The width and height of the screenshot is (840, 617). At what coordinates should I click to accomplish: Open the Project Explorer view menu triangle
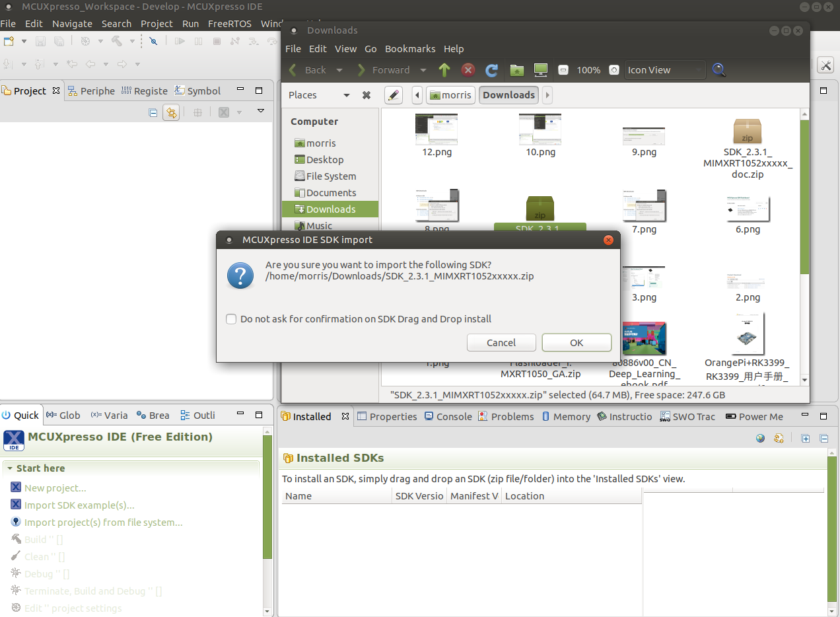(261, 111)
